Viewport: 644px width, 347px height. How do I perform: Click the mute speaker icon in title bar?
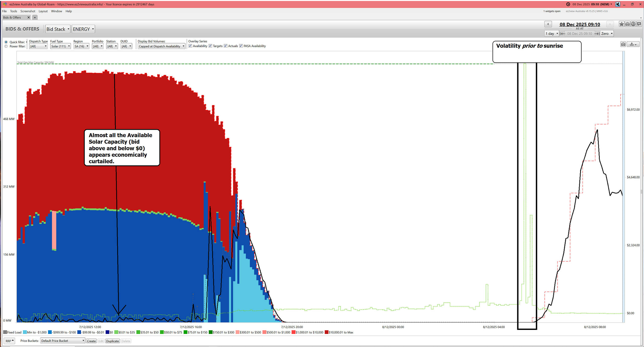click(618, 4)
